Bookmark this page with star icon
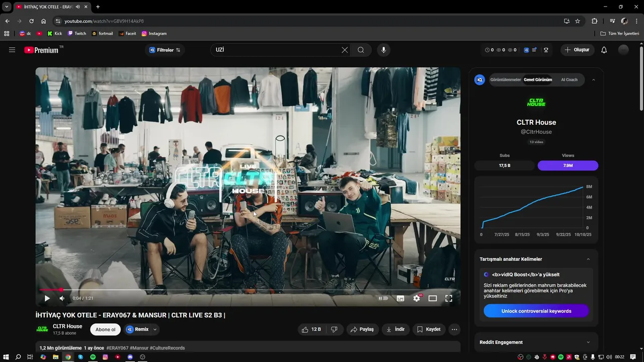The height and width of the screenshot is (362, 644). (x=578, y=21)
